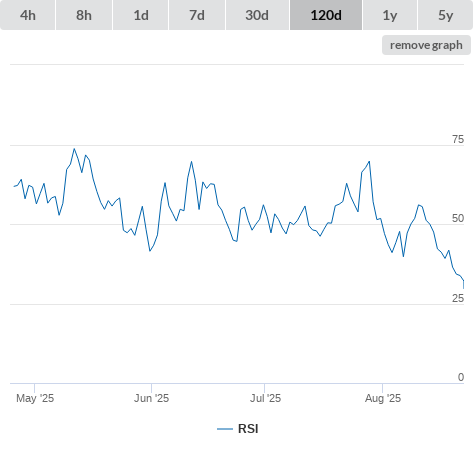Click the blue RSI legend line swatch
Screen dimensions: 474x455
(225, 429)
